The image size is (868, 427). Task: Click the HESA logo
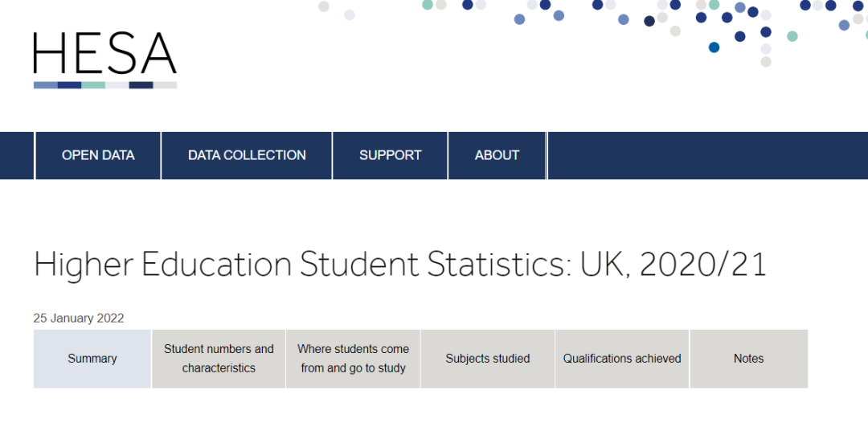point(104,53)
